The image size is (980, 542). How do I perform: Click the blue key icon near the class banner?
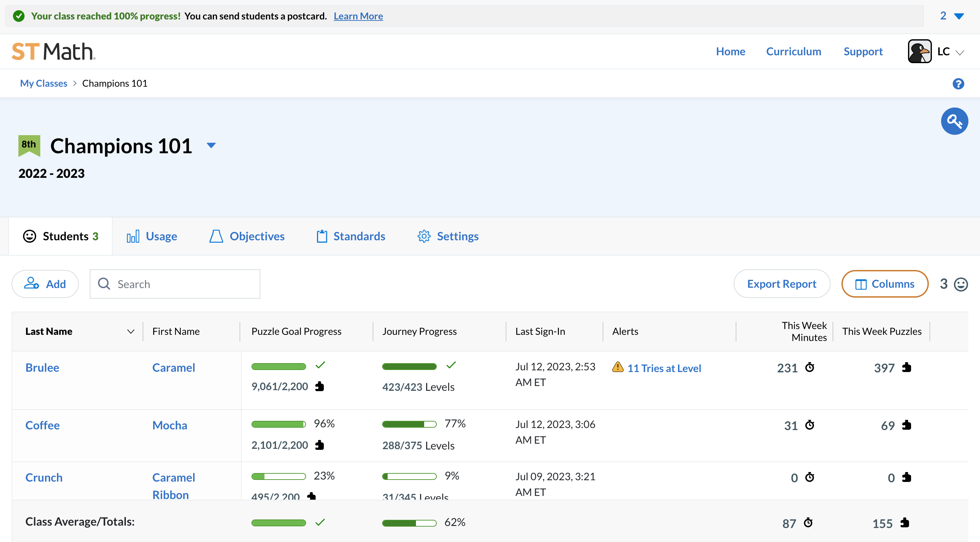(x=954, y=121)
